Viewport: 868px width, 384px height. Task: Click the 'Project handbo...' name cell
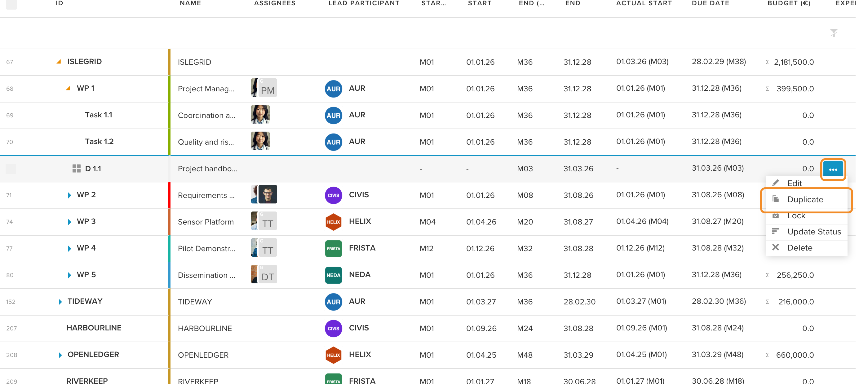tap(208, 168)
